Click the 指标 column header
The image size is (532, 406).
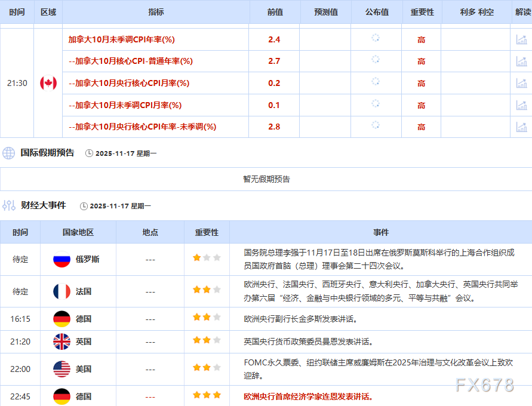pyautogui.click(x=155, y=12)
